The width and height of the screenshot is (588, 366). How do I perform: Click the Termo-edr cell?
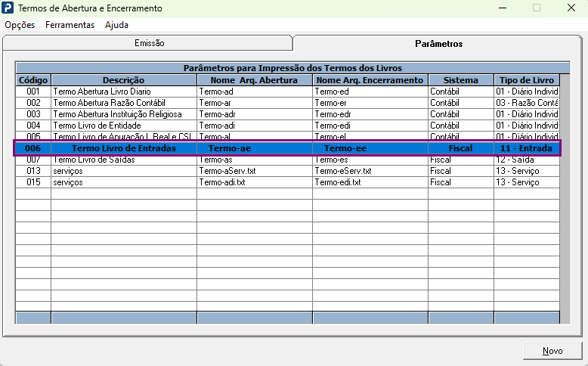370,114
